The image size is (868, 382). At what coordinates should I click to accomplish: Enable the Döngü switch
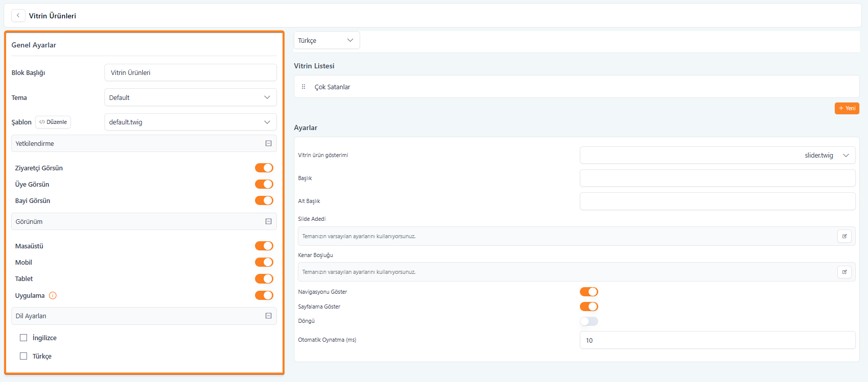pyautogui.click(x=589, y=321)
